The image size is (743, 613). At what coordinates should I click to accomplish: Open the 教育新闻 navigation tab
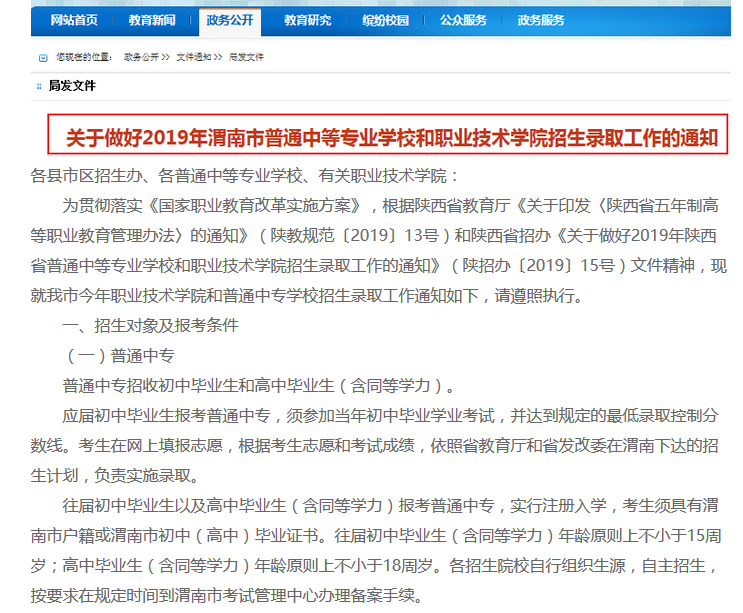[x=152, y=20]
